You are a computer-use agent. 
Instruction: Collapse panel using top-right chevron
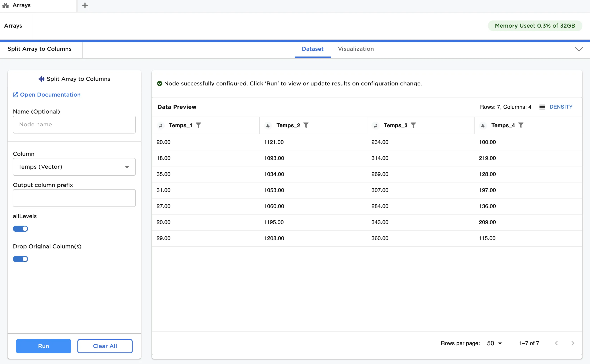pyautogui.click(x=579, y=49)
